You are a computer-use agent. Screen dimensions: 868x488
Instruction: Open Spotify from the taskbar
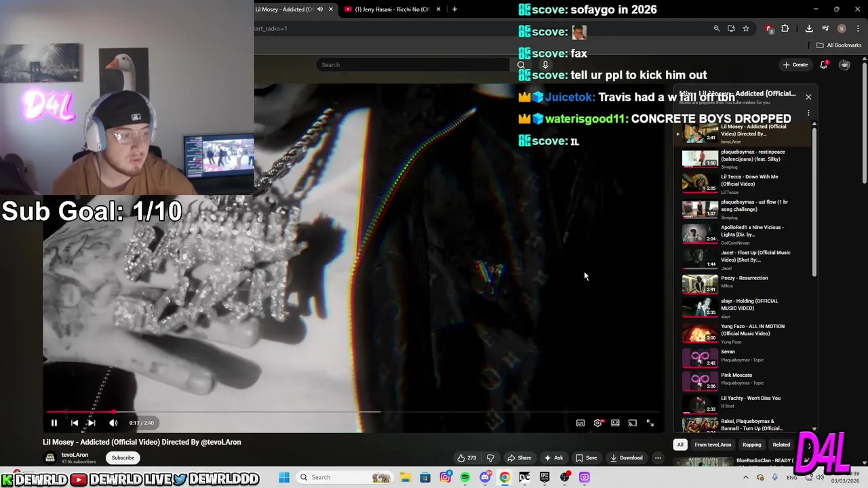tap(465, 477)
